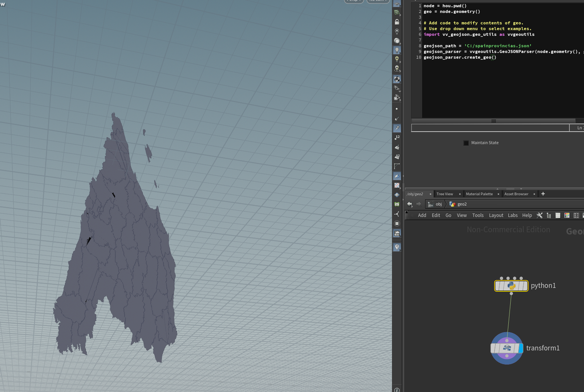Open the Labs menu

(513, 216)
